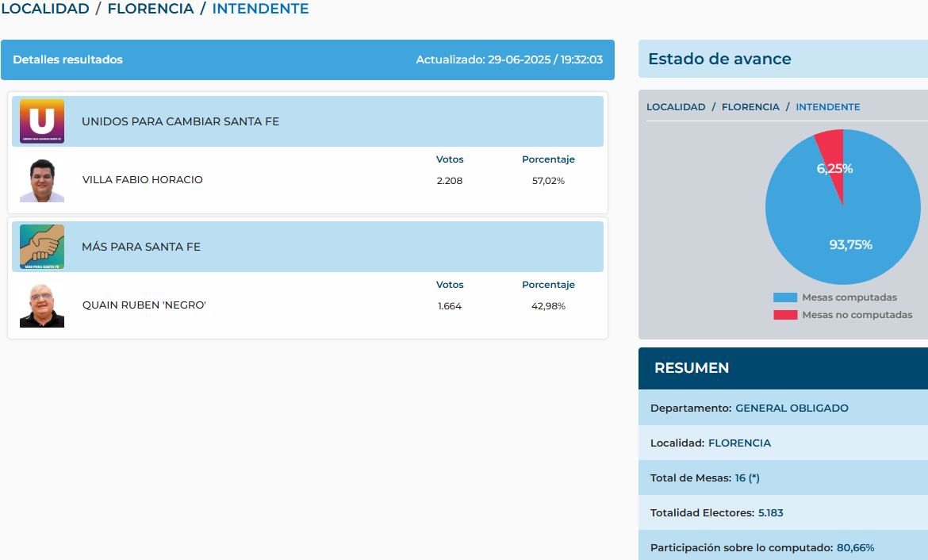Select the UNIDOS PARA CAMBIAR SANTA FE party row
The image size is (928, 560).
[x=180, y=121]
